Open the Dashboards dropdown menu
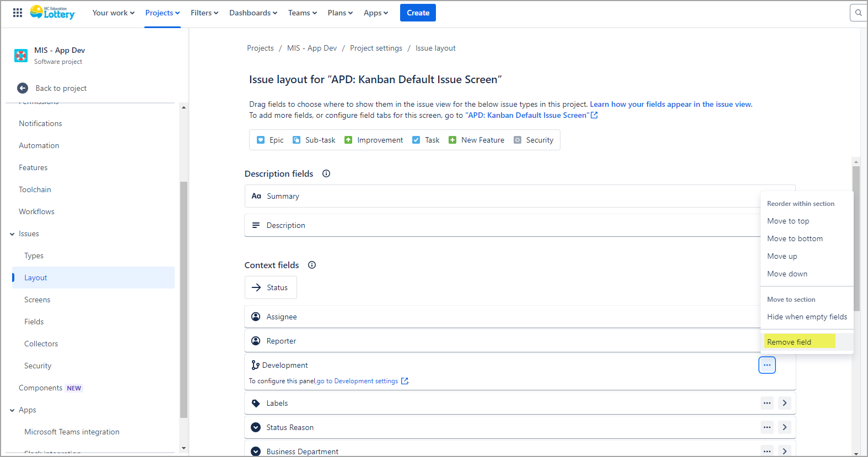Screen dimensions: 868x457 click(x=253, y=13)
